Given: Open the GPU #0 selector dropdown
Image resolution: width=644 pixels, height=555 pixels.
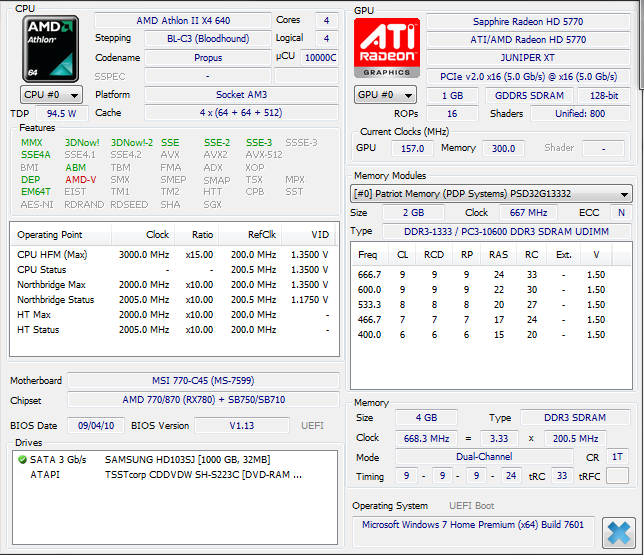Looking at the screenshot, I should pos(385,95).
